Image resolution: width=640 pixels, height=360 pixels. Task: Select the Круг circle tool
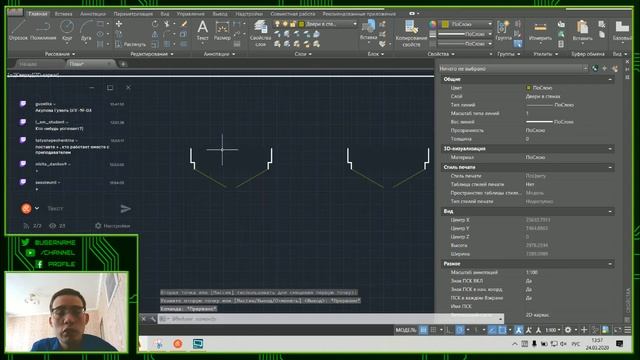point(67,30)
